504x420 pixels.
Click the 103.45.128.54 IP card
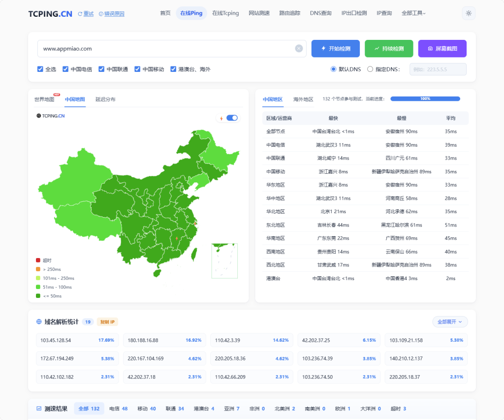pyautogui.click(x=77, y=340)
